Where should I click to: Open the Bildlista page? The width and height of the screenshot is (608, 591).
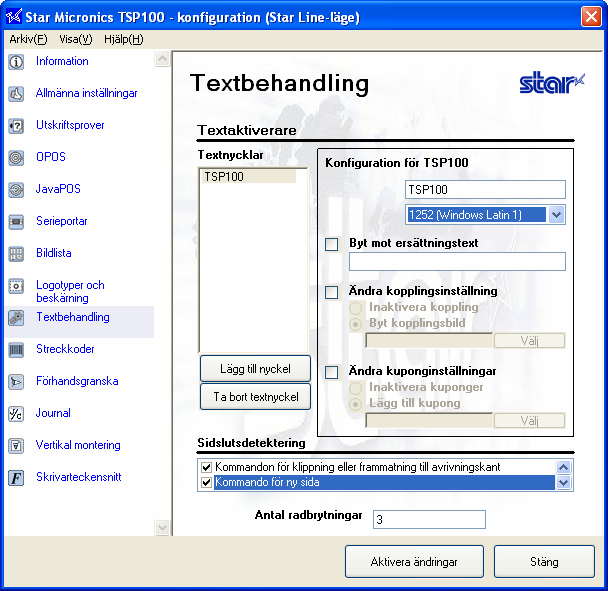pos(54,253)
